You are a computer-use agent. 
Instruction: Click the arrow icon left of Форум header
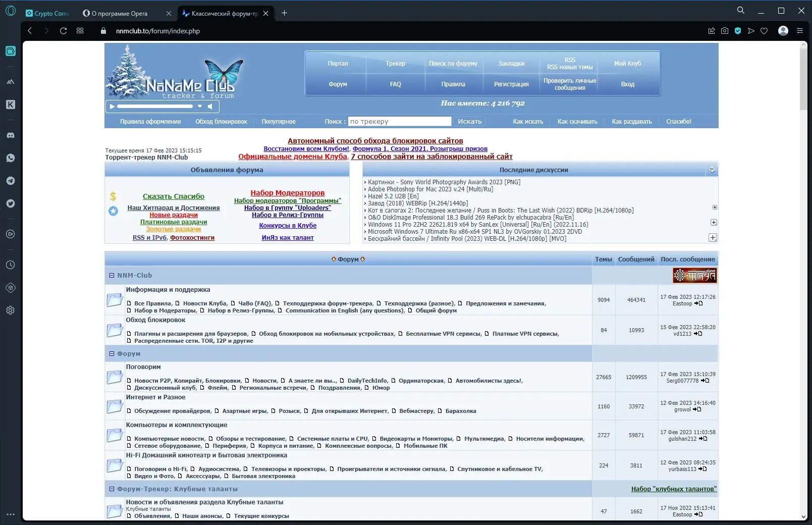(x=334, y=259)
